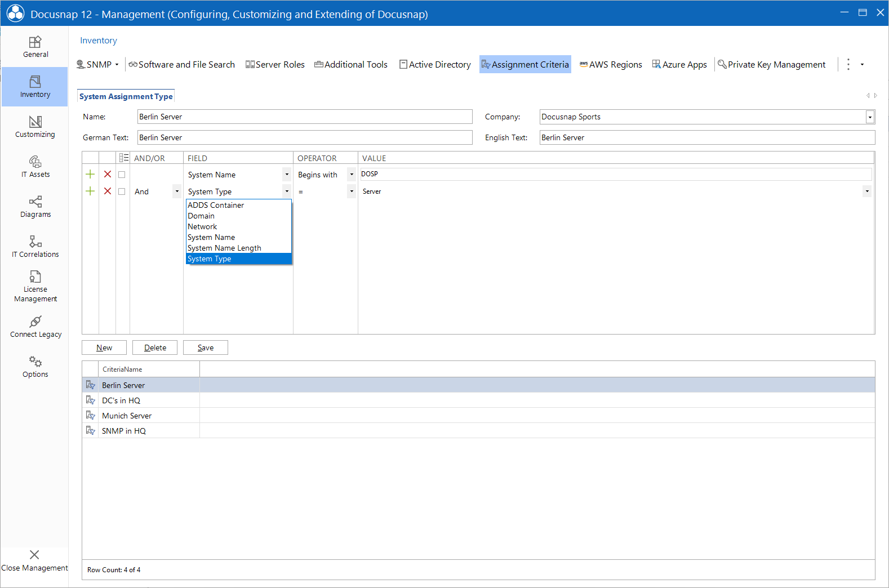The image size is (889, 588).
Task: Open Diagrams sidebar section
Action: pos(35,207)
